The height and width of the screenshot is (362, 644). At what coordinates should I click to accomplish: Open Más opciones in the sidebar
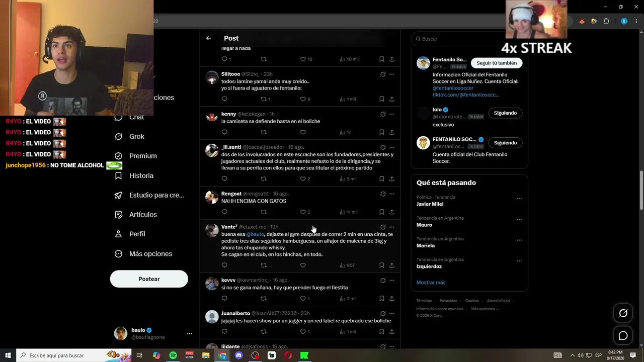[x=143, y=253]
